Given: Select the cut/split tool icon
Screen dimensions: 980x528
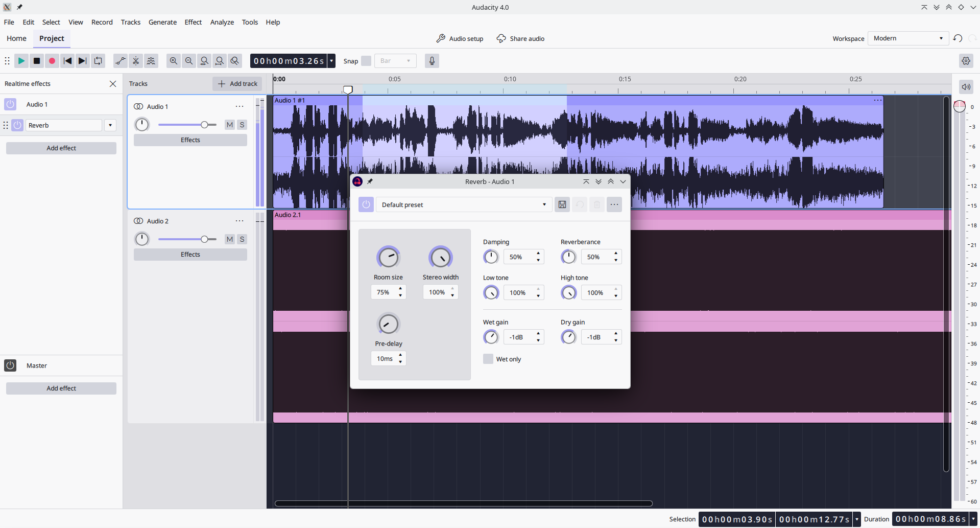Looking at the screenshot, I should click(136, 61).
